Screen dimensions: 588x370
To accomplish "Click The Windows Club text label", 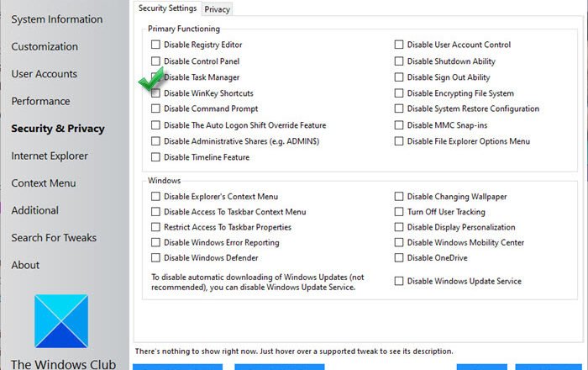I will (x=63, y=364).
